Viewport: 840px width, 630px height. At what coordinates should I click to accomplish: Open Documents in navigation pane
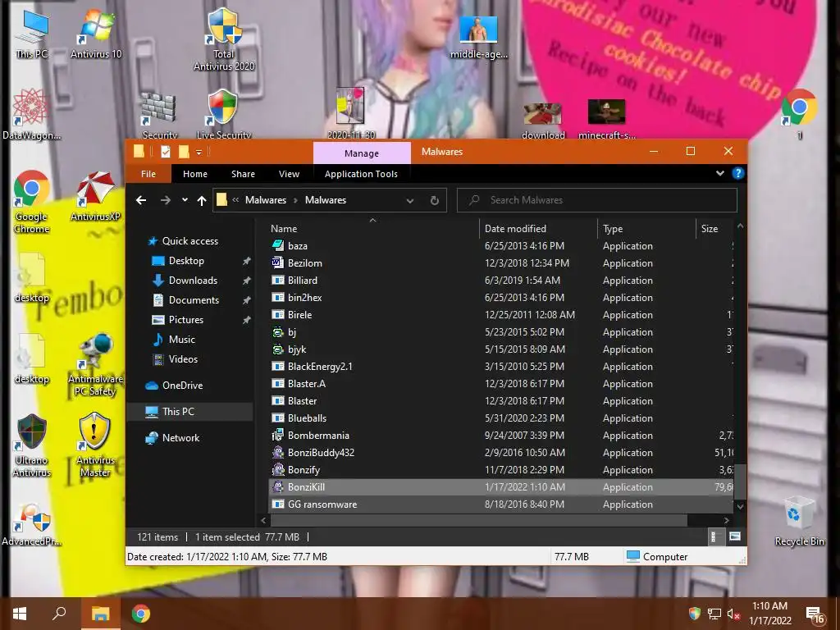194,300
